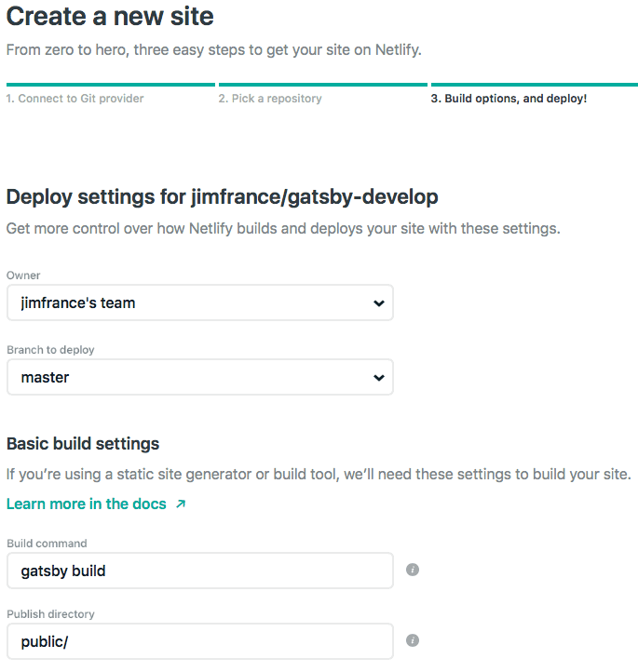The image size is (638, 672).
Task: Click the Basic build settings heading
Action: click(x=83, y=444)
